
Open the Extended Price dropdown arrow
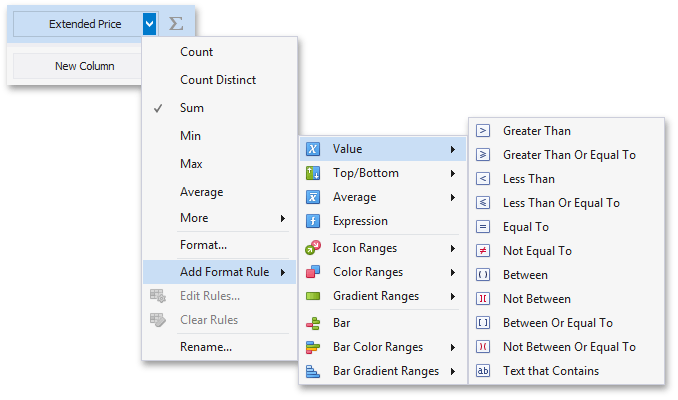(x=149, y=23)
